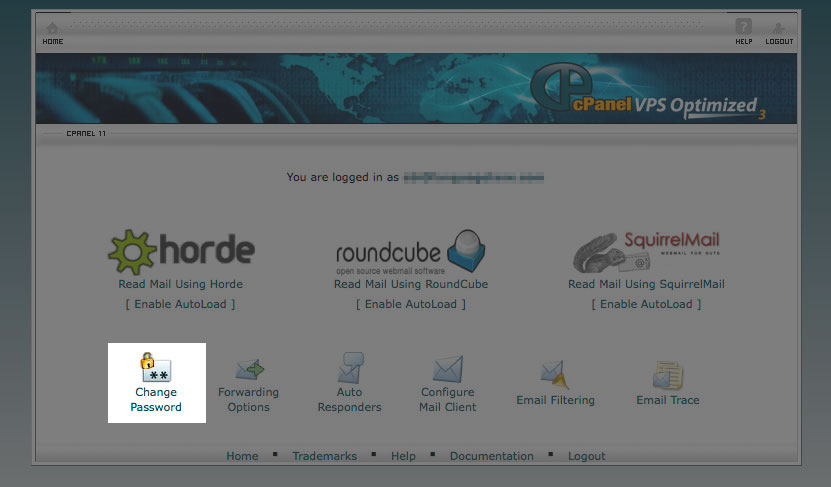Click the LOGOUT label in top bar

point(779,41)
